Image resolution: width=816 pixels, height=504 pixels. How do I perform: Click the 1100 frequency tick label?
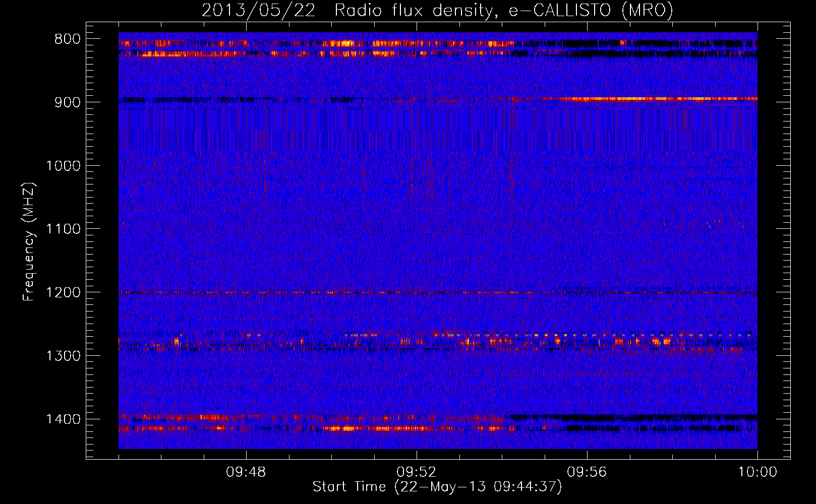coord(63,229)
